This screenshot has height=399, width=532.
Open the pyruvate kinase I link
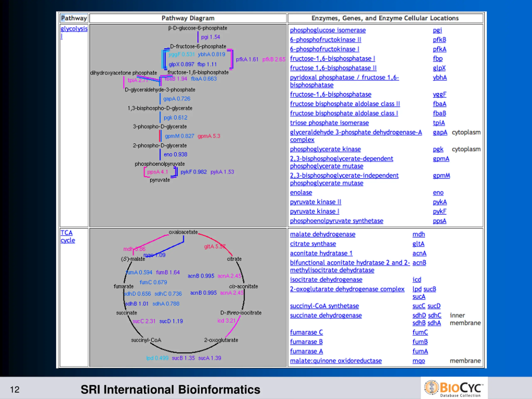click(315, 211)
